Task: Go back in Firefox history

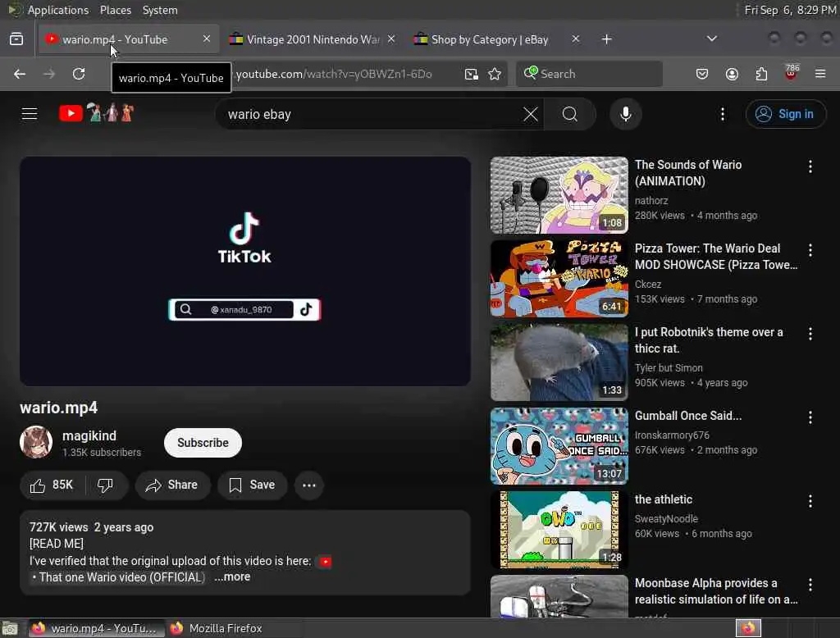Action: (20, 74)
